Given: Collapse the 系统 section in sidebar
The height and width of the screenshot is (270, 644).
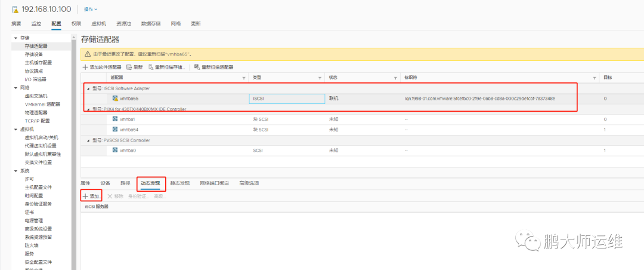Looking at the screenshot, I should tap(16, 171).
